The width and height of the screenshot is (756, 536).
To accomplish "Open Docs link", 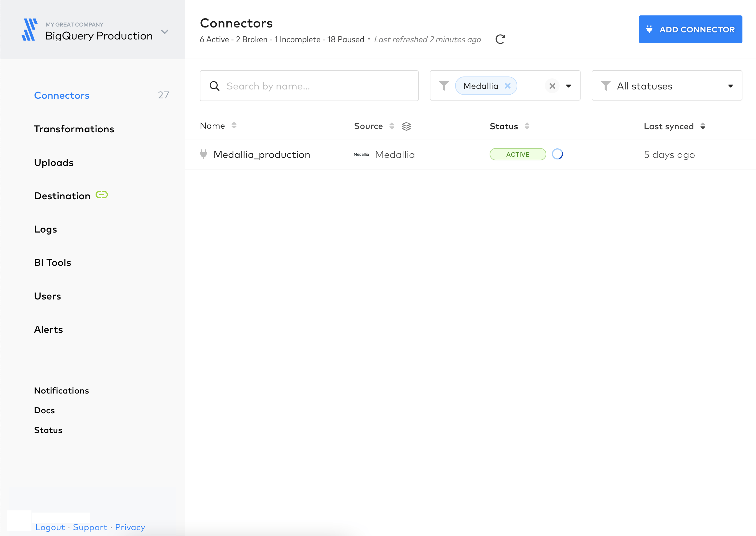I will 44,410.
